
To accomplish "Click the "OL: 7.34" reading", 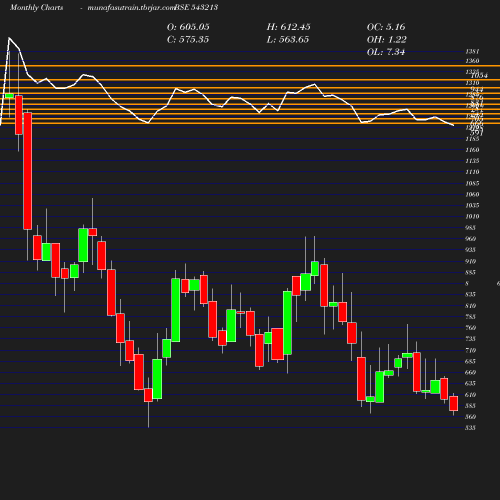I will [x=386, y=52].
